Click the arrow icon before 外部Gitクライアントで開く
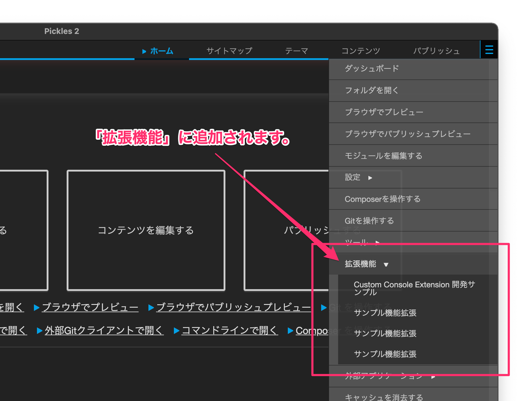 [x=39, y=331]
